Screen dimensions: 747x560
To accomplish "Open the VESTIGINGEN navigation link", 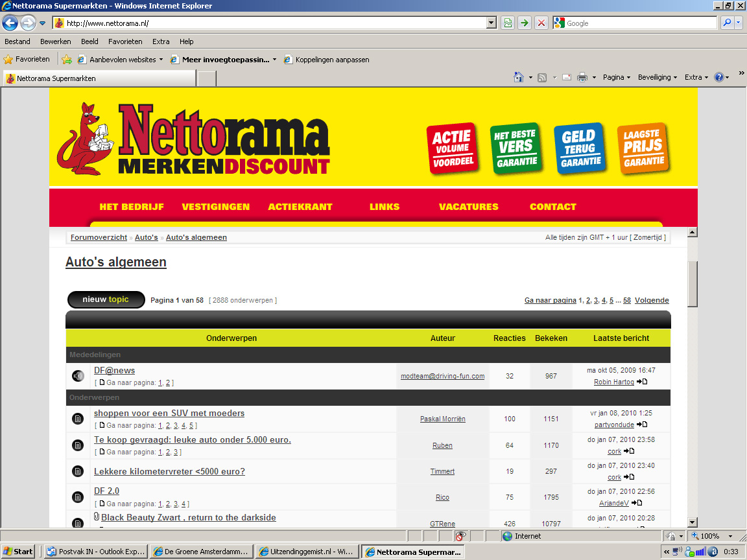I will 215,207.
